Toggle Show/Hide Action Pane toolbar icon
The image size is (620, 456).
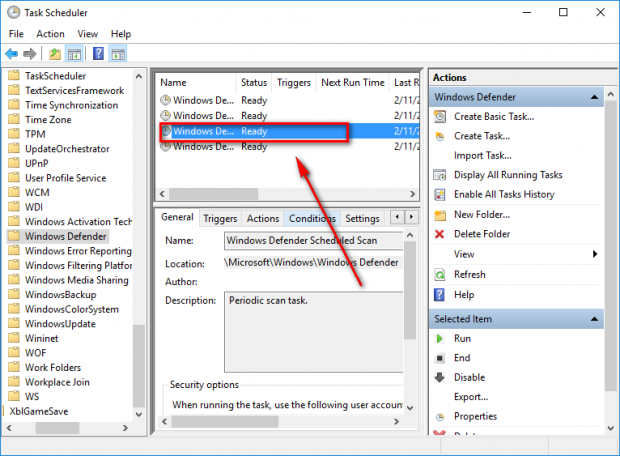coord(118,54)
